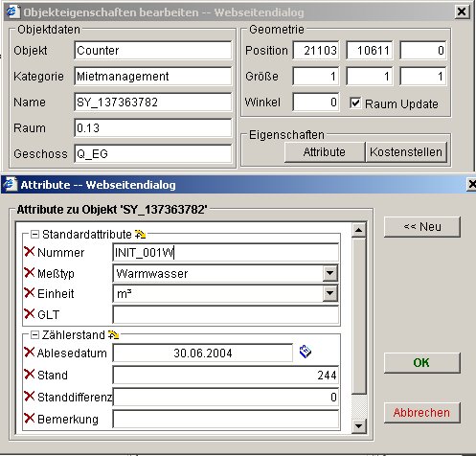
Task: Open the Einheit m³ dropdown
Action: (329, 293)
